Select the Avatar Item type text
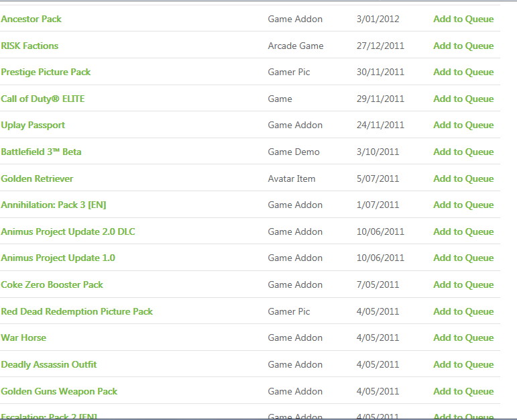517x420 pixels. coord(292,179)
